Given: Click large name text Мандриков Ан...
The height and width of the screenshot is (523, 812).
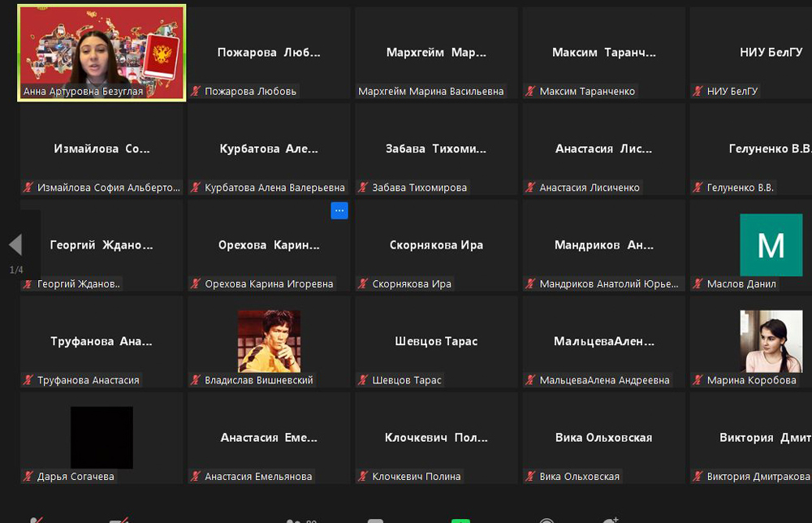Looking at the screenshot, I should pos(604,245).
